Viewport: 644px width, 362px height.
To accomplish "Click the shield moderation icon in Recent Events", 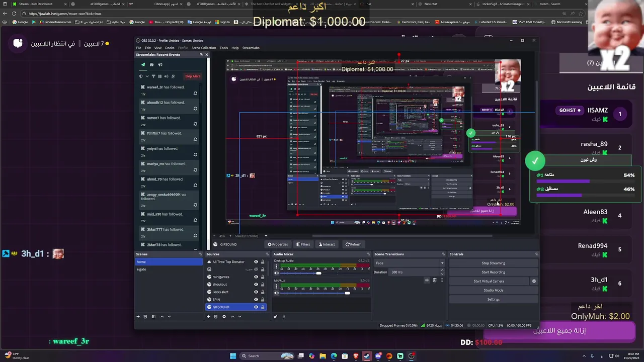I will 141,76.
